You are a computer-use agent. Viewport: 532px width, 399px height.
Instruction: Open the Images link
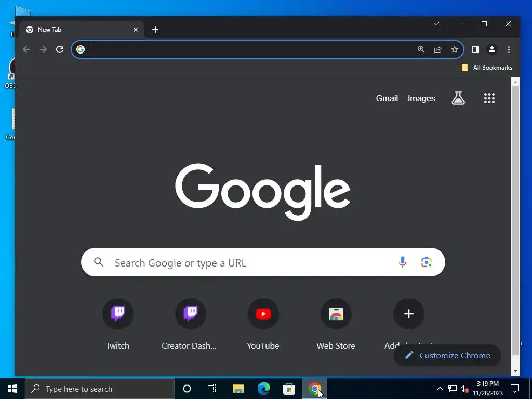tap(421, 98)
